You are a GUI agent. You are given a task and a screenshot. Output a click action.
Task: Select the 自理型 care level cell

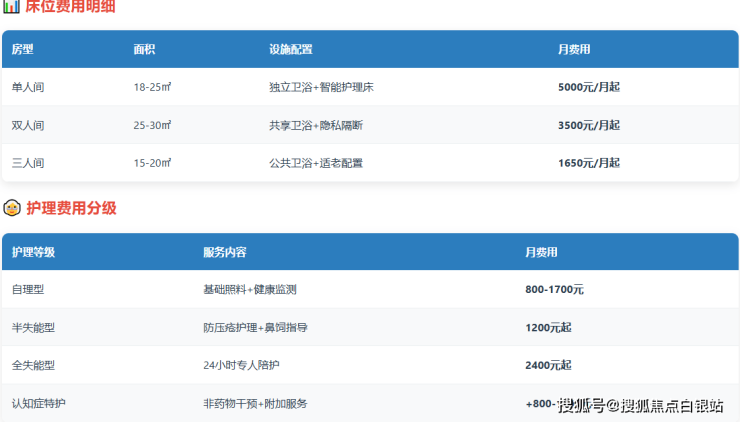pyautogui.click(x=28, y=289)
